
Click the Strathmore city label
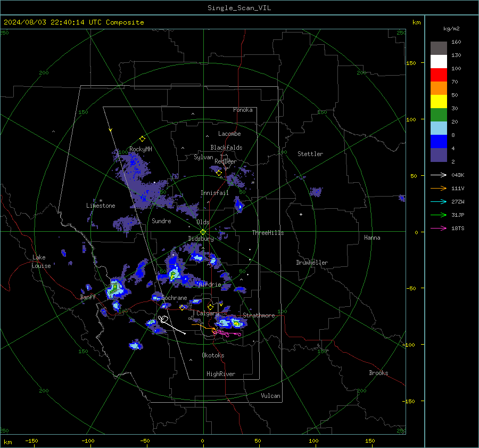point(259,315)
